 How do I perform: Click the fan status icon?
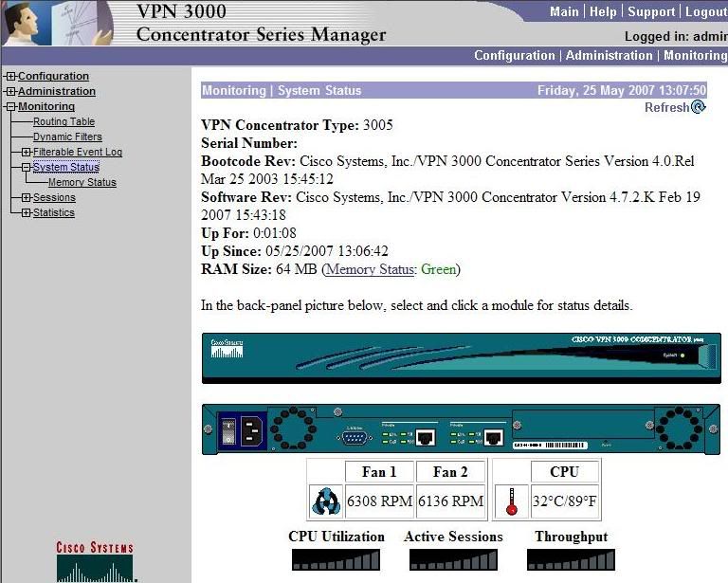tap(326, 501)
